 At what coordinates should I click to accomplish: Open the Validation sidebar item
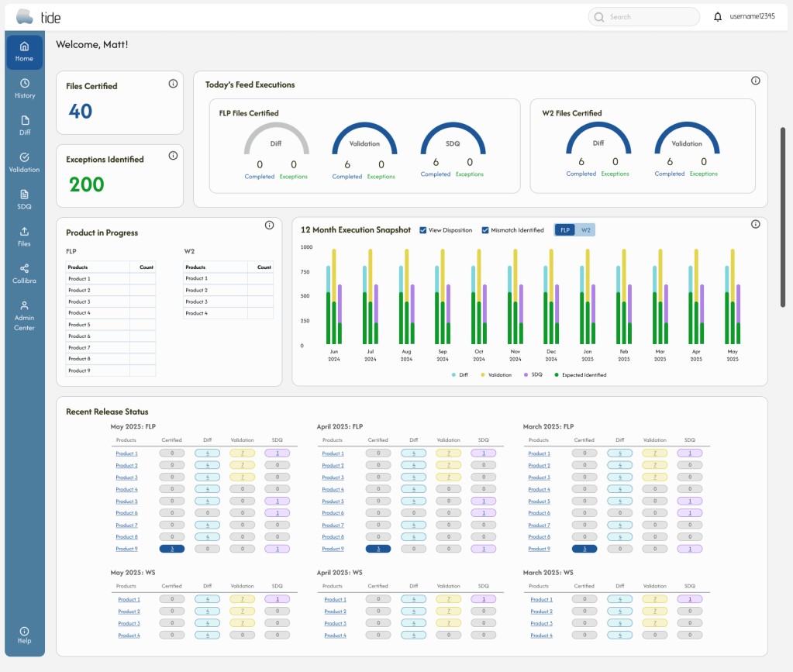[25, 162]
